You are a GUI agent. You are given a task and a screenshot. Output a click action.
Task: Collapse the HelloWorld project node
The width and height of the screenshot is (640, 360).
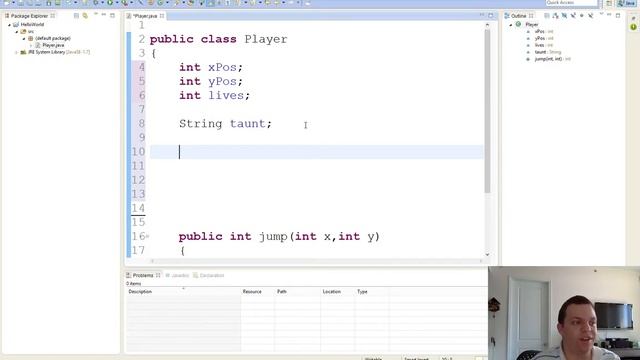pos(10,25)
